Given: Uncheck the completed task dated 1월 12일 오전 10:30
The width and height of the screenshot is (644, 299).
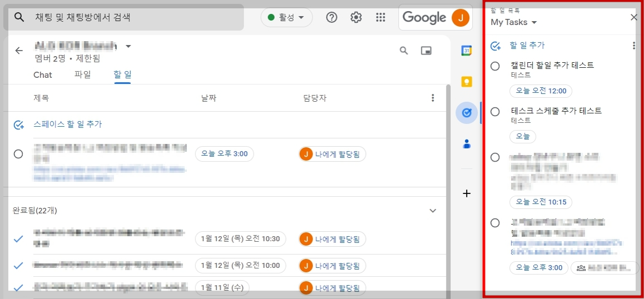Looking at the screenshot, I should (18, 239).
